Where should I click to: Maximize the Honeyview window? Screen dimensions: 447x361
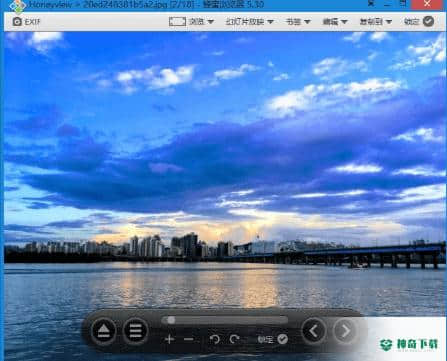[x=403, y=4]
